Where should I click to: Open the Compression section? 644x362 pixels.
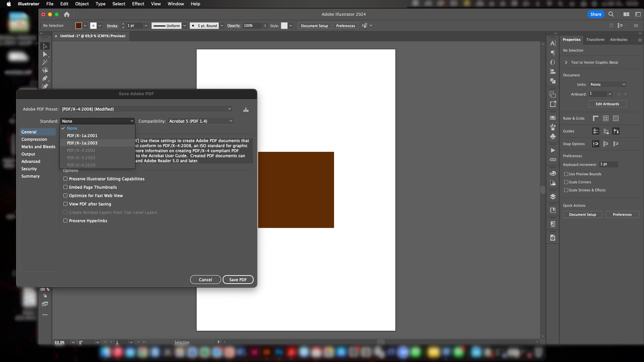pyautogui.click(x=34, y=139)
